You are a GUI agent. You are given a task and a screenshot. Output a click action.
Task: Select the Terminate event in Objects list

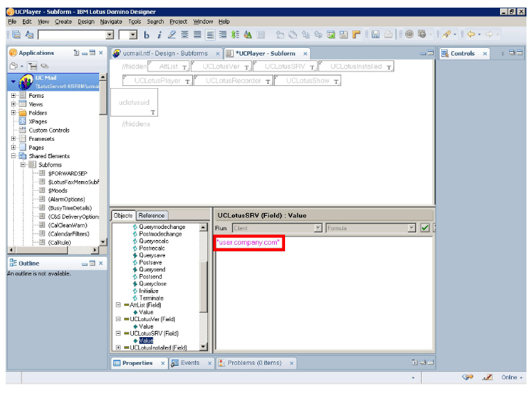(151, 298)
